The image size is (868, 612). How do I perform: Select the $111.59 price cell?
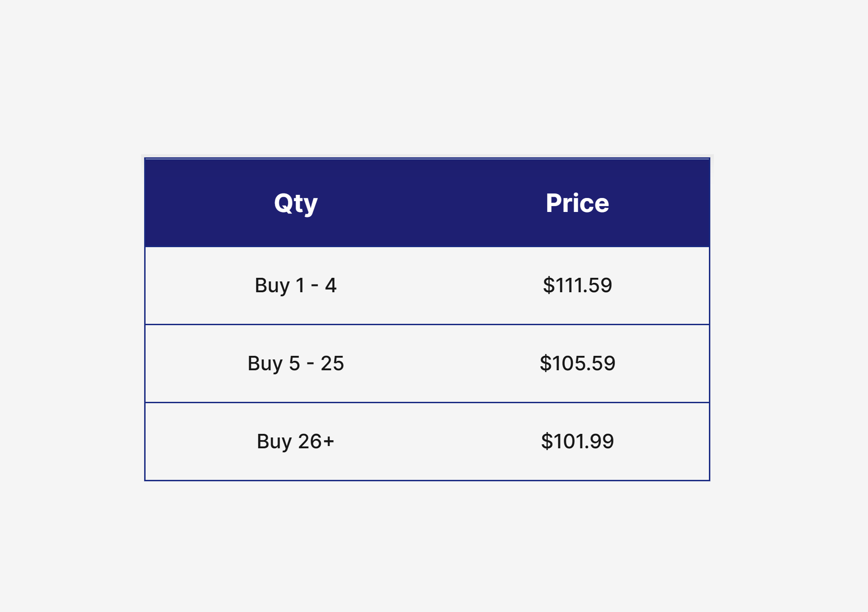pyautogui.click(x=577, y=285)
